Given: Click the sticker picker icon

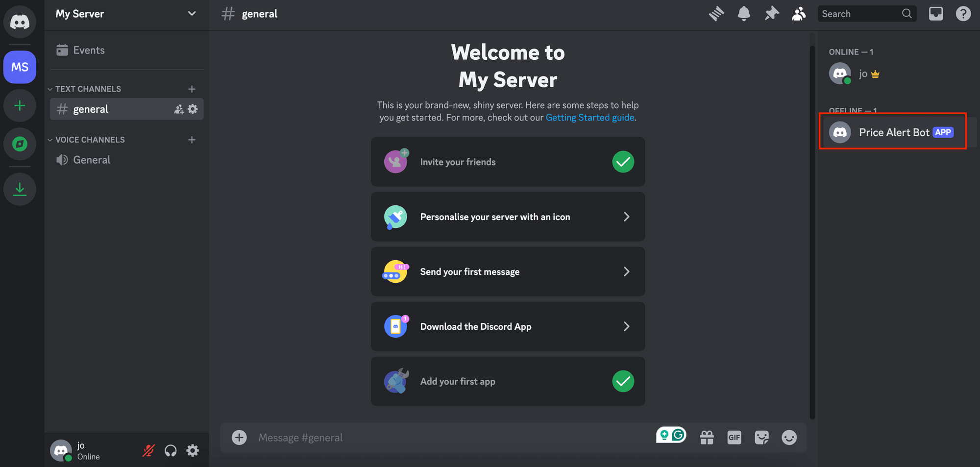Looking at the screenshot, I should 761,437.
